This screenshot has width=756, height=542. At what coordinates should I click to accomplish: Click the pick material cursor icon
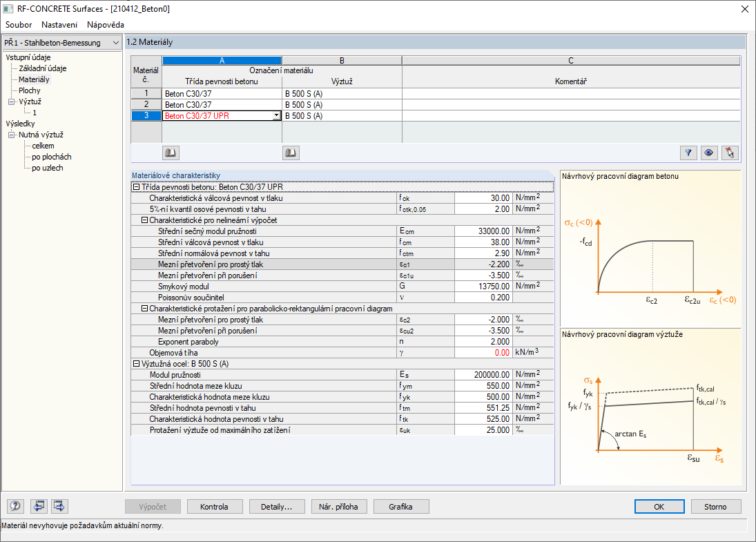(730, 153)
